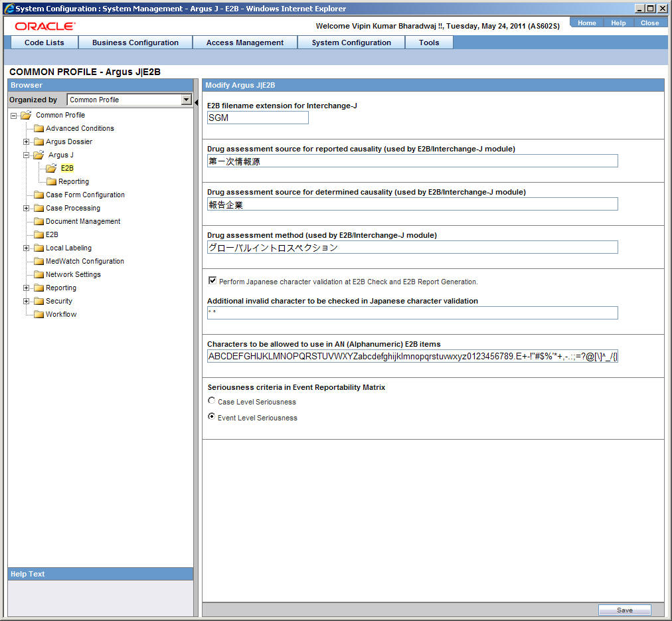This screenshot has width=672, height=621.
Task: Collapse the browser panel with the splitter arrow
Action: tap(197, 102)
